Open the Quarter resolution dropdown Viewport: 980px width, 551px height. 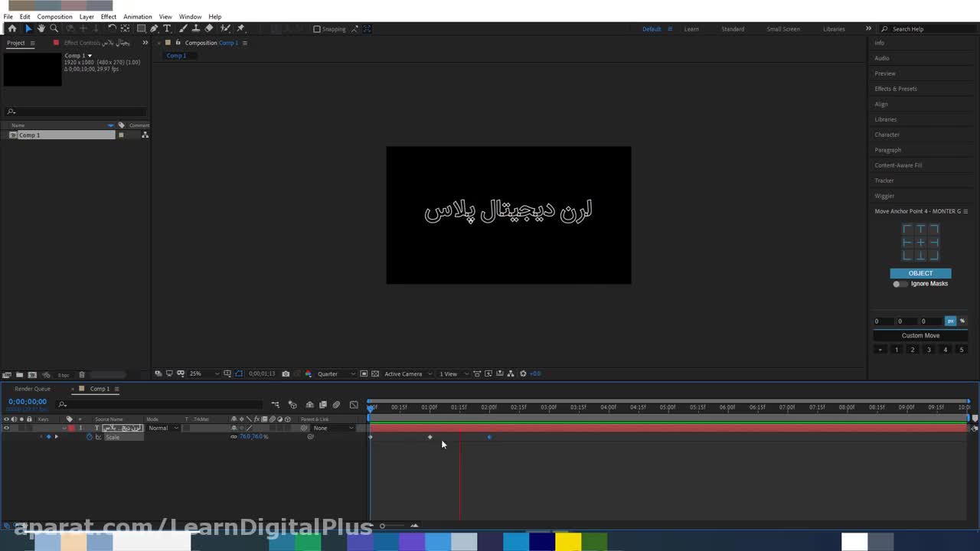(337, 374)
